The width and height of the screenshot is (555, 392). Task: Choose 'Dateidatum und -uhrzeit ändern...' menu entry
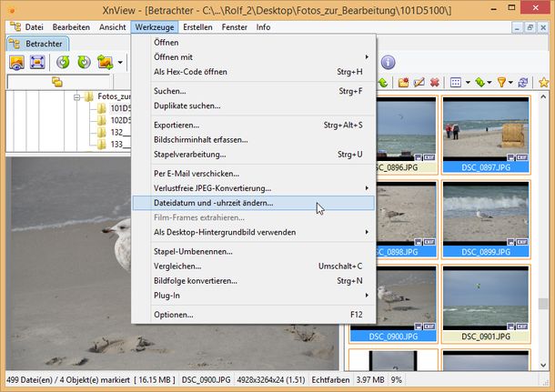point(213,203)
